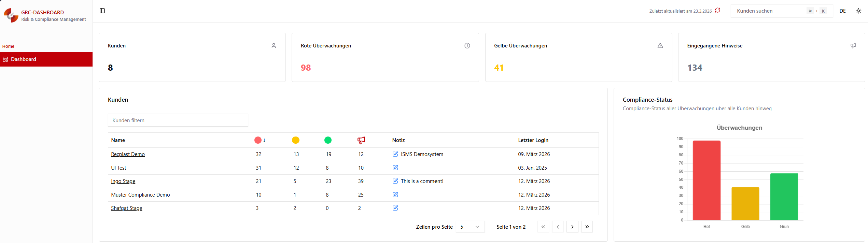Open the Muster Compliance Demo customer
This screenshot has width=868, height=243.
[x=140, y=195]
